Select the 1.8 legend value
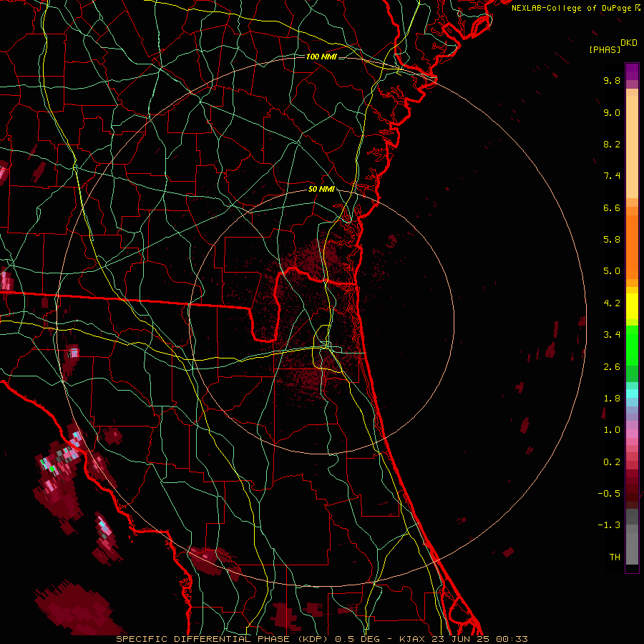Image resolution: width=644 pixels, height=644 pixels. pos(612,399)
